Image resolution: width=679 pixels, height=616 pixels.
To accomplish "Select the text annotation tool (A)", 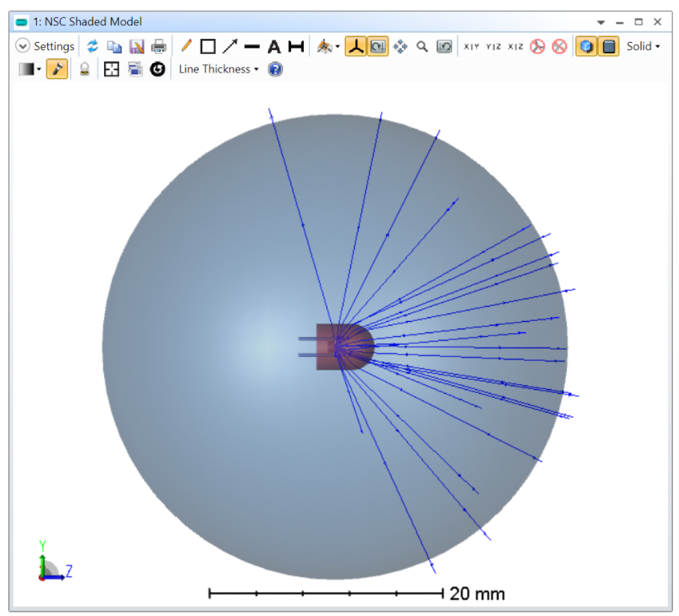I will coord(274,46).
